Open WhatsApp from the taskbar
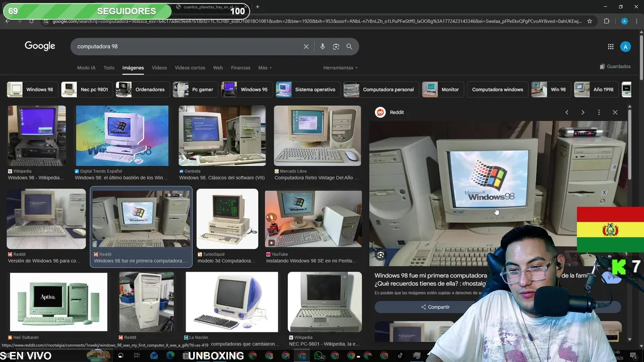Screen dimensions: 644x362 click(318, 355)
